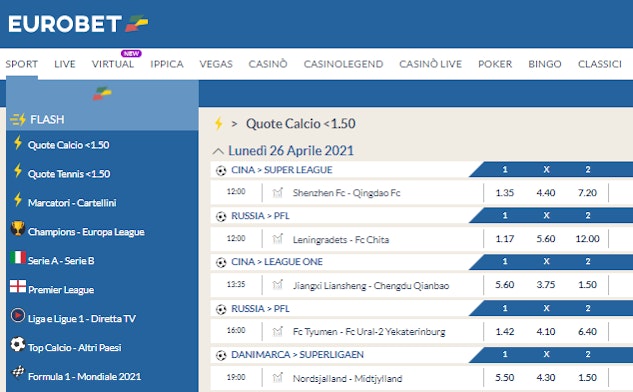This screenshot has width=633, height=392.
Task: Collapse the Lunedì 26 Aprile 2021 section
Action: point(218,151)
